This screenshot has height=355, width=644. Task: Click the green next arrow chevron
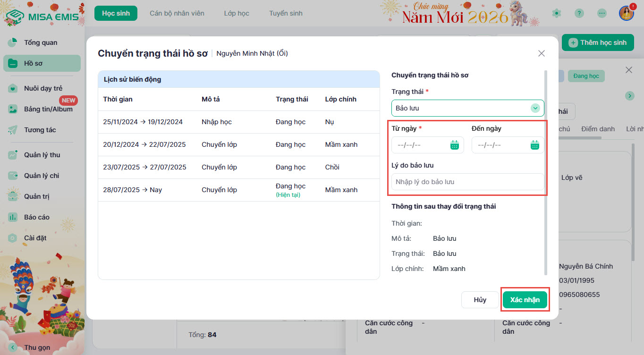[629, 96]
